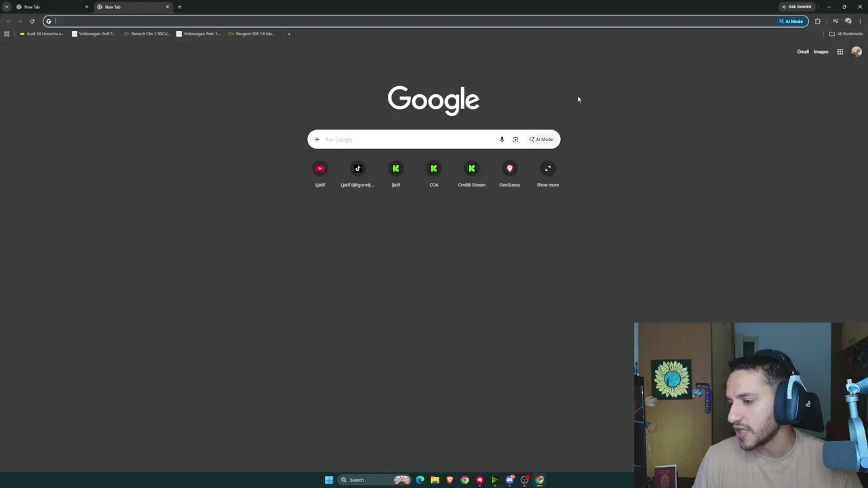The height and width of the screenshot is (488, 868).
Task: Expand shortcuts with Show more
Action: click(x=548, y=174)
